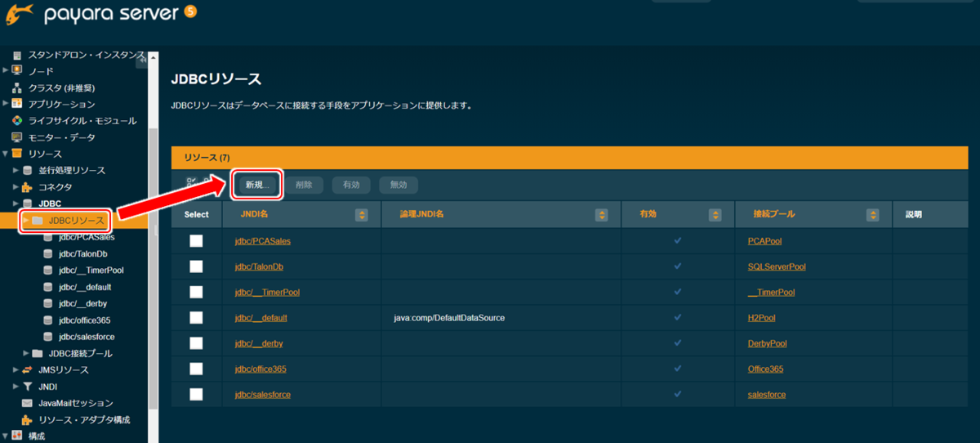Click the 構成 tree icon
The image size is (980, 443).
pyautogui.click(x=17, y=436)
